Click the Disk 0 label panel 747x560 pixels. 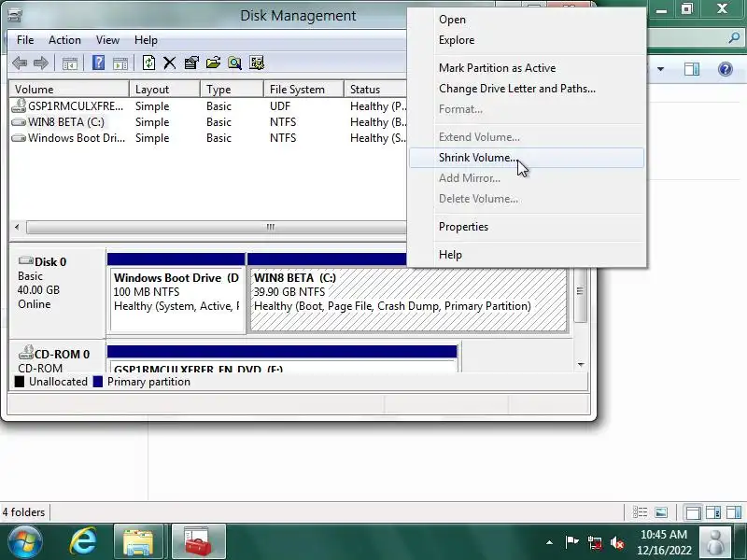pyautogui.click(x=58, y=291)
